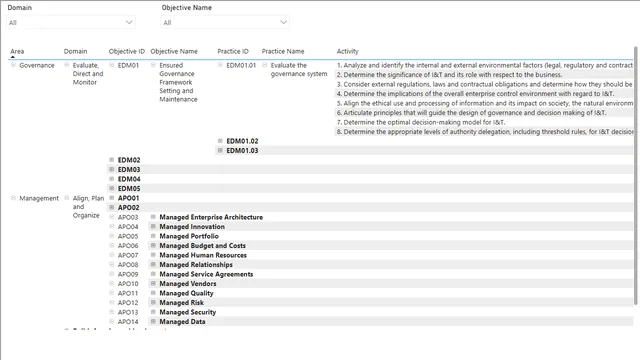The height and width of the screenshot is (360, 640).
Task: Collapse objective APO07
Action: click(x=111, y=255)
